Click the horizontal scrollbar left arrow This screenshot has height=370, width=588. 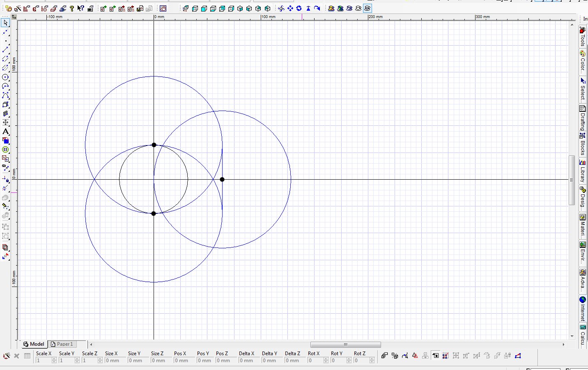(x=91, y=345)
